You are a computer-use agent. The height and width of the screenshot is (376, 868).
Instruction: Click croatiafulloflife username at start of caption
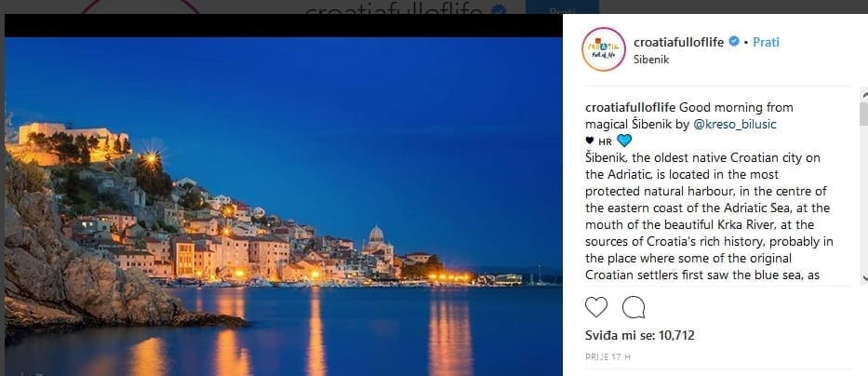coord(631,107)
